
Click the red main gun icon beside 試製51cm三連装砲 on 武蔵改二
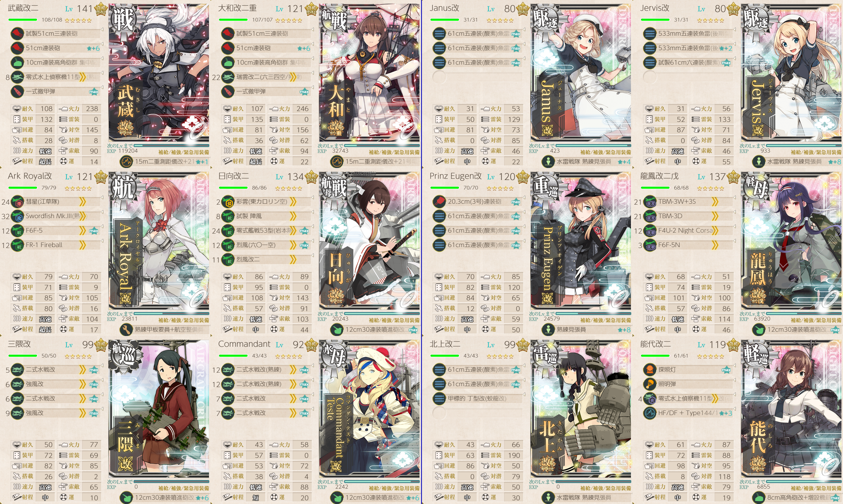(17, 34)
